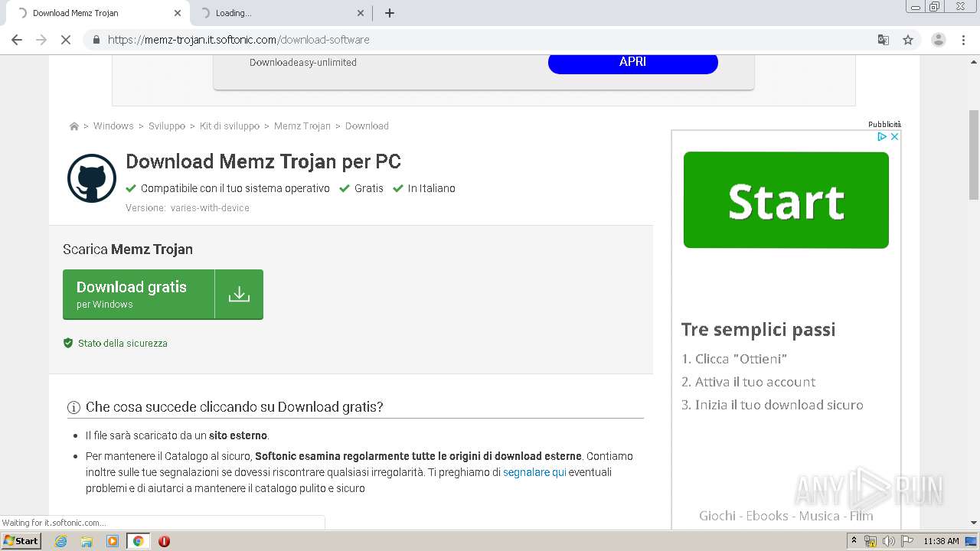Click the padlock site info icon
The width and height of the screenshot is (980, 551).
pyautogui.click(x=96, y=40)
